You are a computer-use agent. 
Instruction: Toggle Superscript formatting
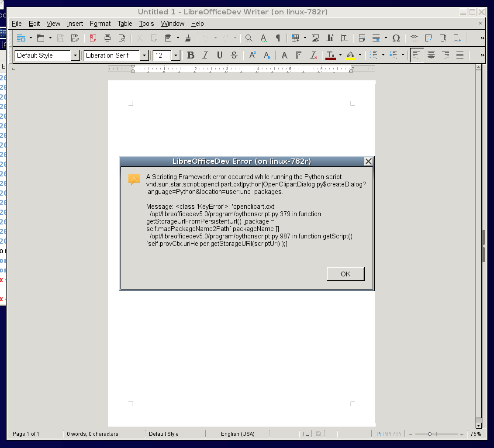click(252, 55)
